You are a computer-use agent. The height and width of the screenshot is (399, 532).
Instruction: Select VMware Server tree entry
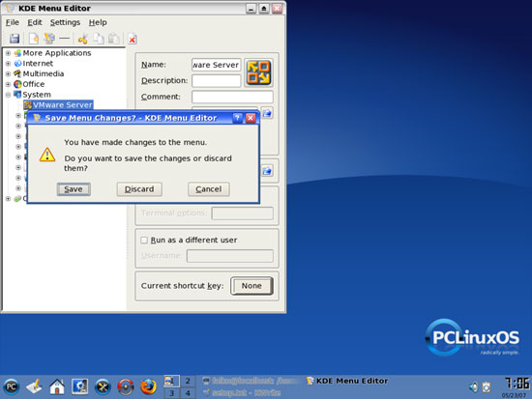(x=63, y=104)
